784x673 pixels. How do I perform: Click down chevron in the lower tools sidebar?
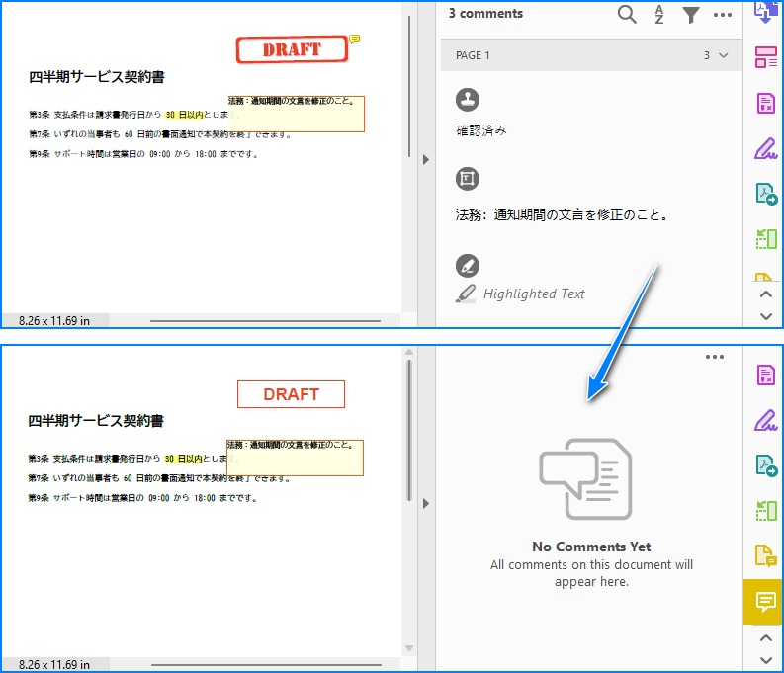(765, 660)
